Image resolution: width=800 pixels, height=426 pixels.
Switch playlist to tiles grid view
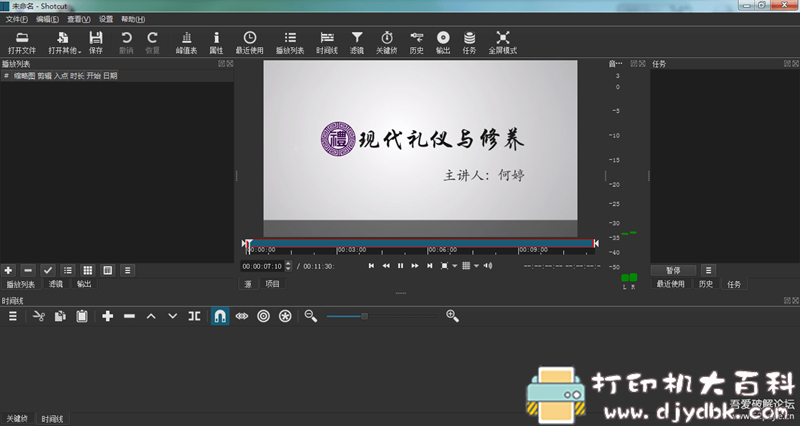click(x=88, y=270)
